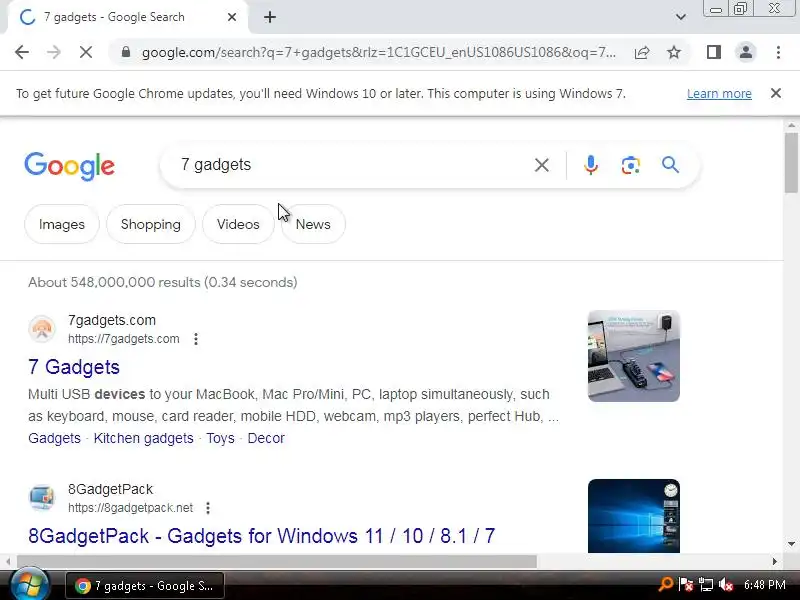The width and height of the screenshot is (800, 600).
Task: Open more options beside 8gadgetpack.net
Action: (x=208, y=508)
